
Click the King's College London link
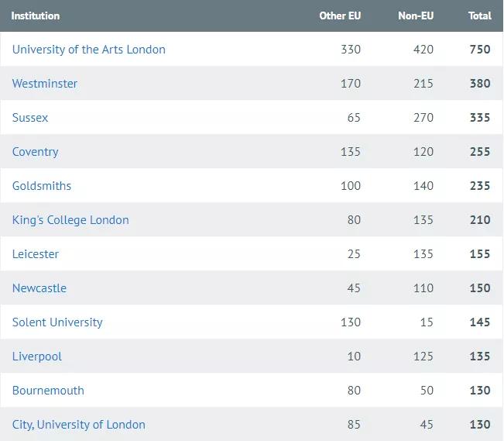(70, 220)
